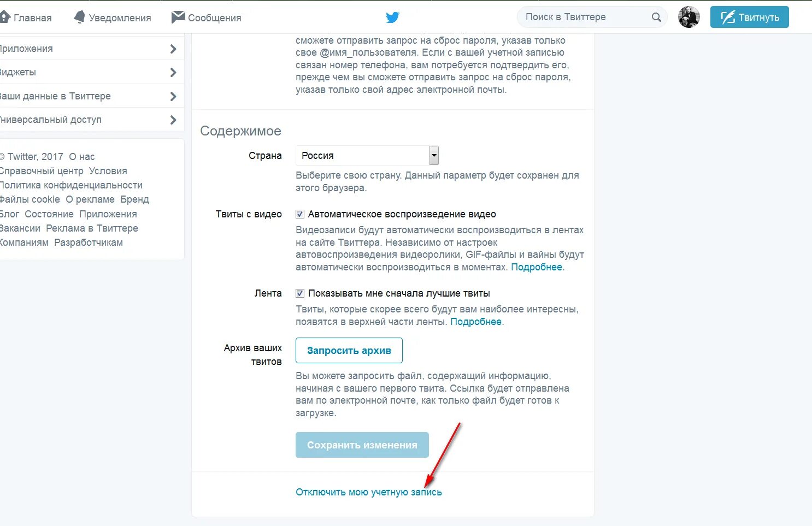This screenshot has height=526, width=812.
Task: Click the Содержимое section heading
Action: click(x=240, y=131)
